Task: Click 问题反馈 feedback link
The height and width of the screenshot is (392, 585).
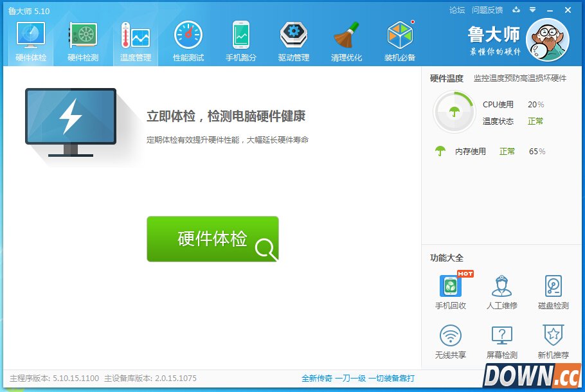Action: tap(487, 10)
